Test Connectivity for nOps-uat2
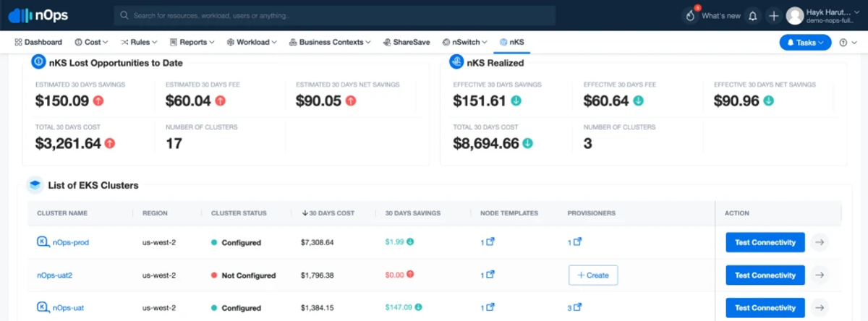The width and height of the screenshot is (868, 321). 765,275
